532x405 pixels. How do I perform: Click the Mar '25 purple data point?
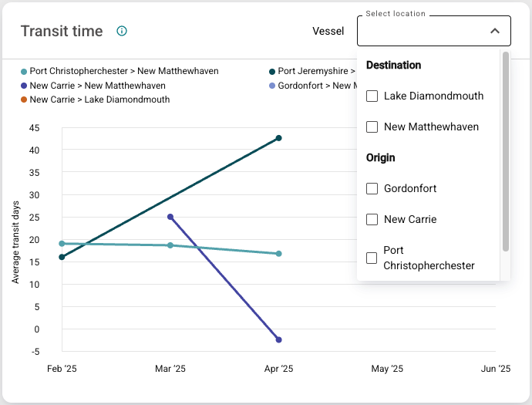pos(170,217)
